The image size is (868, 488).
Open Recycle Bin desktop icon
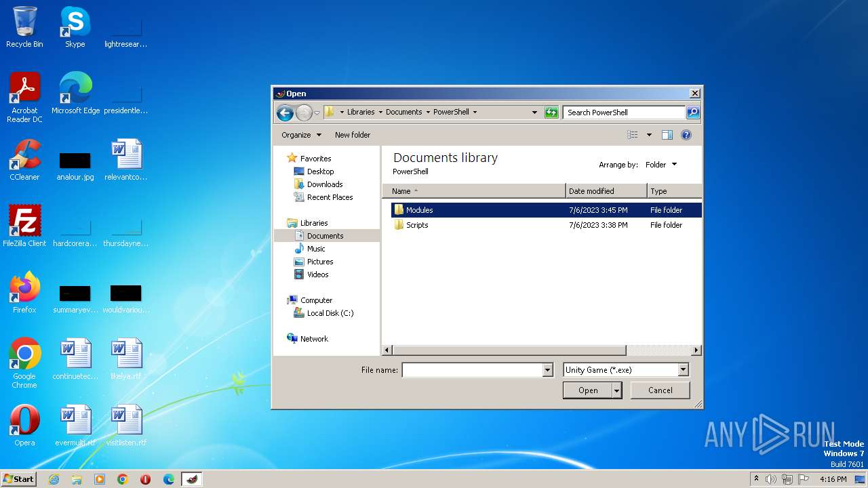24,27
